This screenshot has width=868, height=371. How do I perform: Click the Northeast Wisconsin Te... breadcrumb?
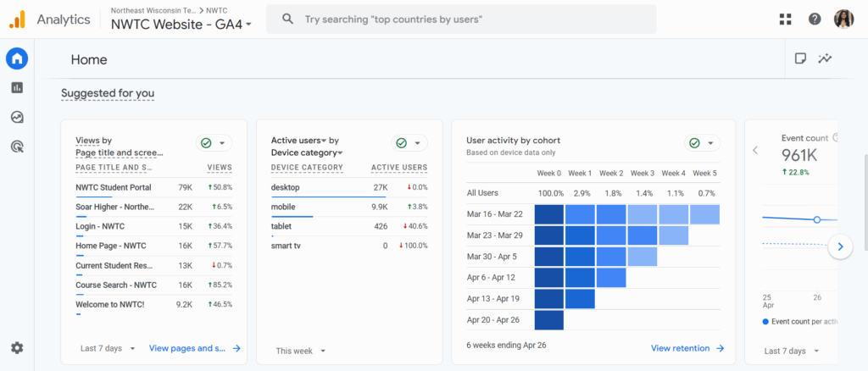pos(153,10)
